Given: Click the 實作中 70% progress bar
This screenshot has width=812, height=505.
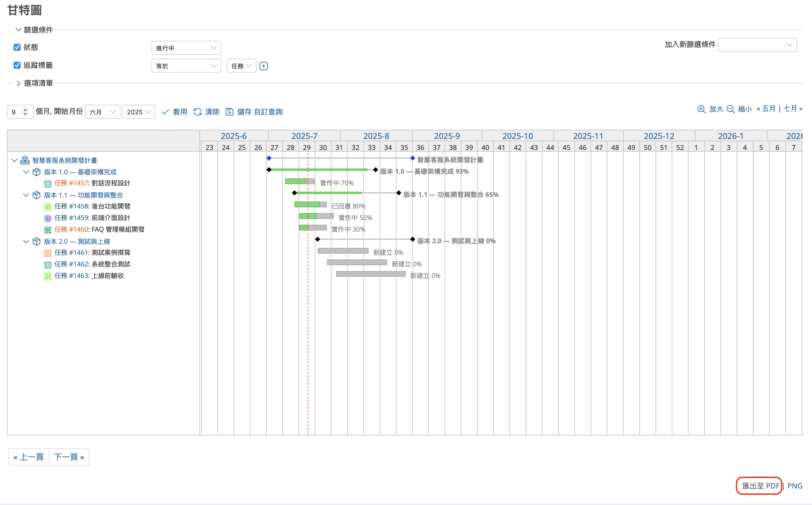Looking at the screenshot, I should [x=300, y=181].
